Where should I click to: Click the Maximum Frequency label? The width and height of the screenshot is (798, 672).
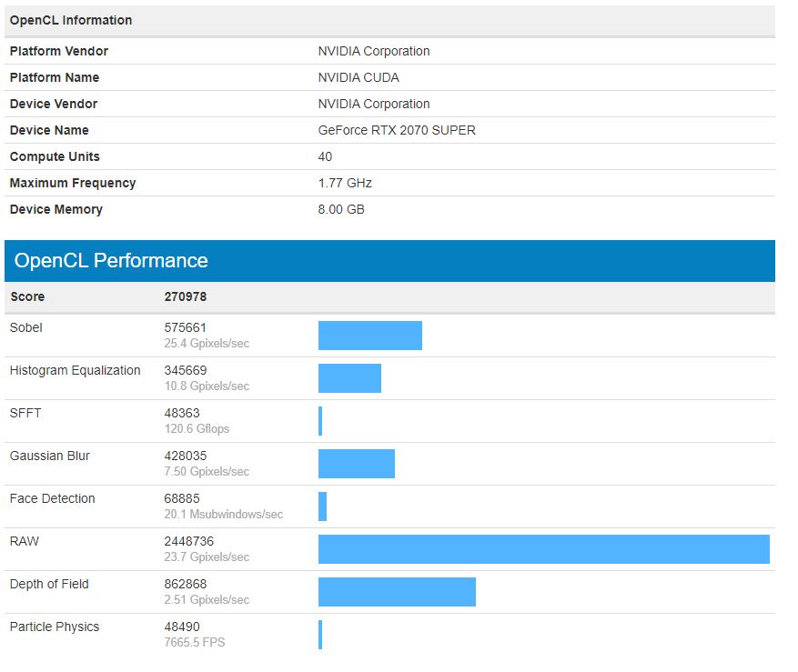click(73, 184)
